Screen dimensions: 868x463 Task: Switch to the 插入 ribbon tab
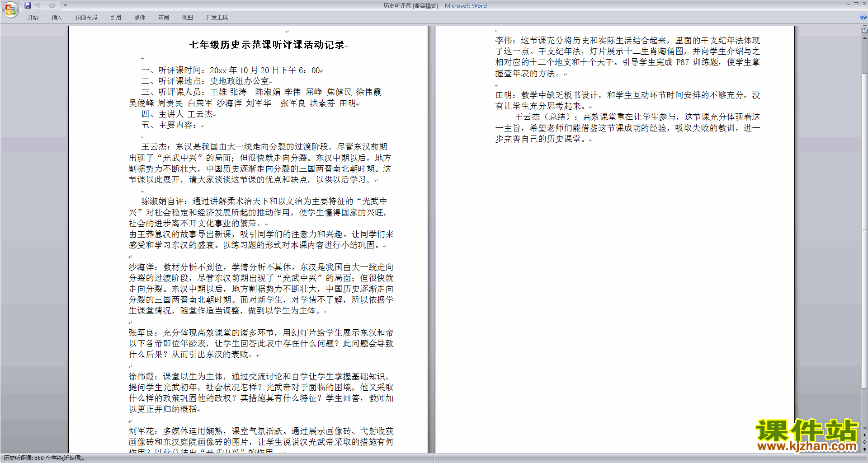point(57,18)
